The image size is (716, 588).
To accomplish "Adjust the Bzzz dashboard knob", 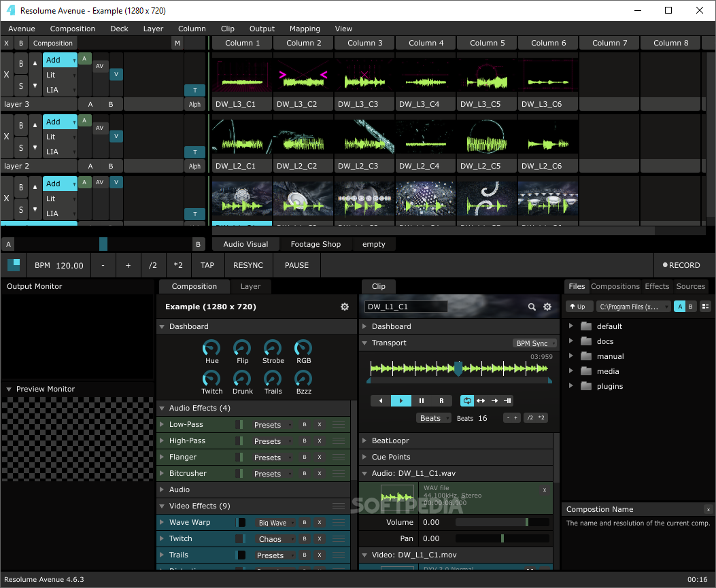I will point(303,379).
